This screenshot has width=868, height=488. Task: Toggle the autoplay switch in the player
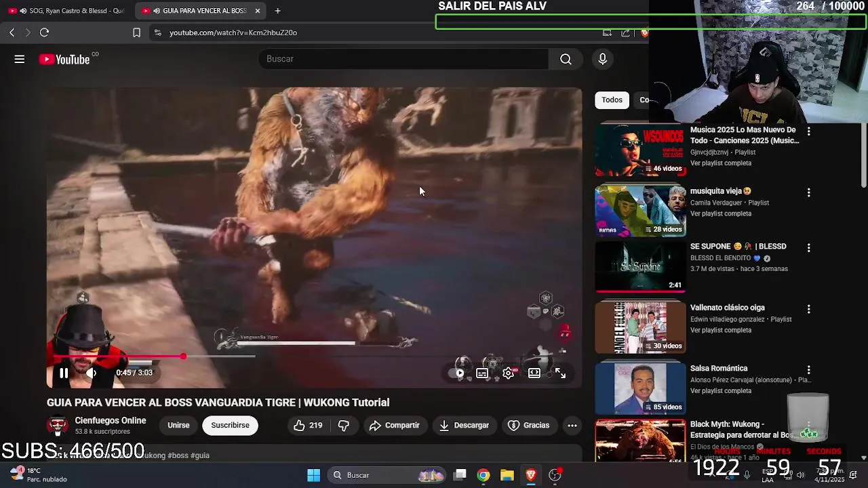click(456, 373)
